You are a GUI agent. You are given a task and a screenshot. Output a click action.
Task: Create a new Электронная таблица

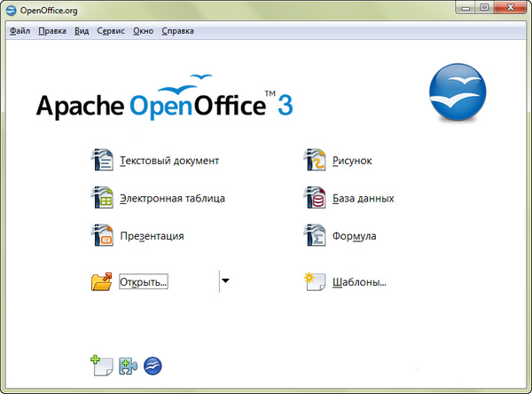click(172, 198)
